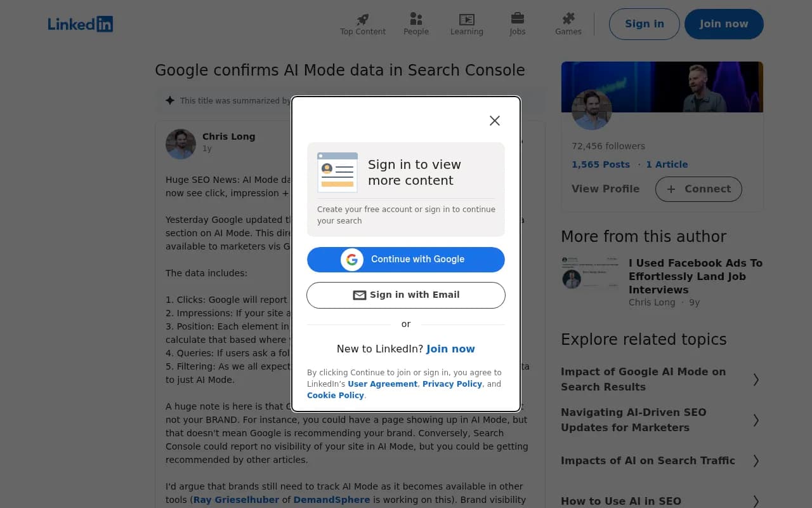The image size is (812, 508).
Task: Open the 1 Article link
Action: tap(667, 164)
